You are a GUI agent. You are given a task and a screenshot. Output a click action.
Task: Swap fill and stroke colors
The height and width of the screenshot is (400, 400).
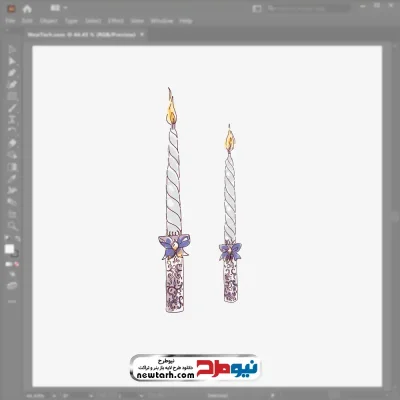click(17, 239)
